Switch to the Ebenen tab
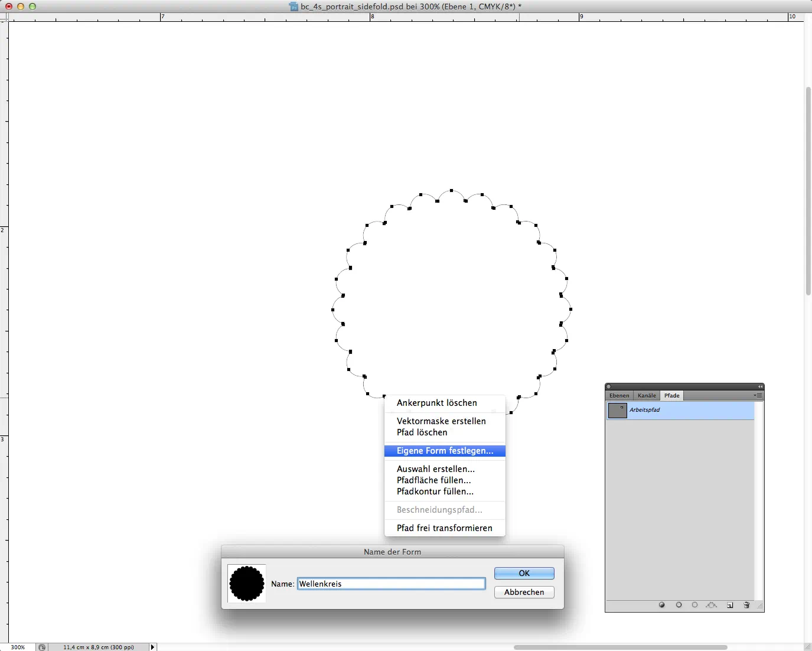The height and width of the screenshot is (651, 812). [619, 396]
